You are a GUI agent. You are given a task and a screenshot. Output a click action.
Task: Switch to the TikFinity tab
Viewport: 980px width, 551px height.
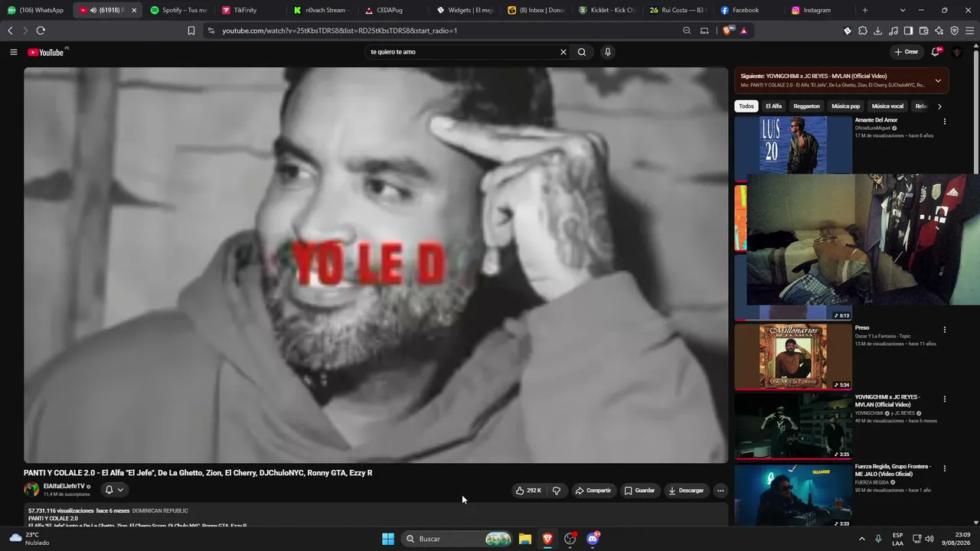[x=250, y=10]
